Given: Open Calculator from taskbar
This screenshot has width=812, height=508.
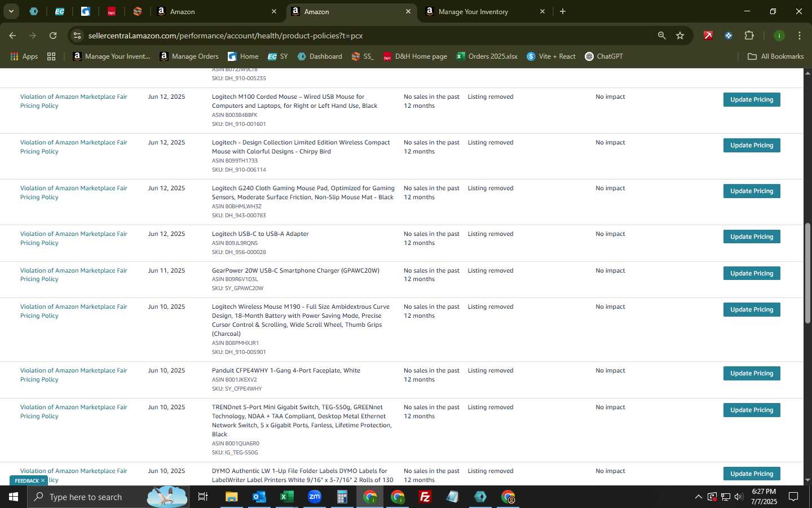Looking at the screenshot, I should click(x=342, y=497).
